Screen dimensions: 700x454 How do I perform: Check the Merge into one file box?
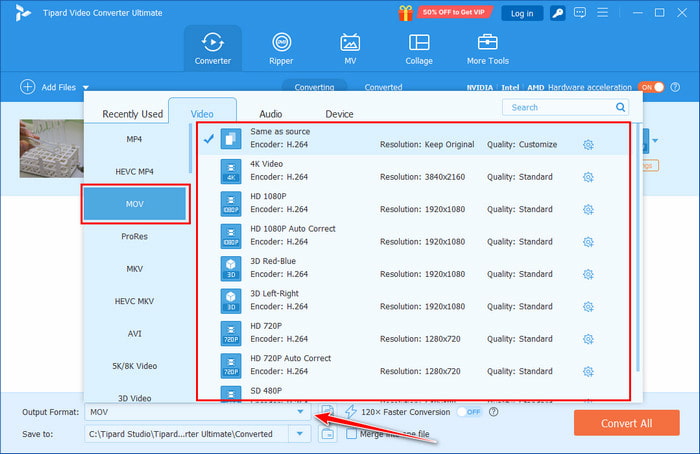(350, 433)
